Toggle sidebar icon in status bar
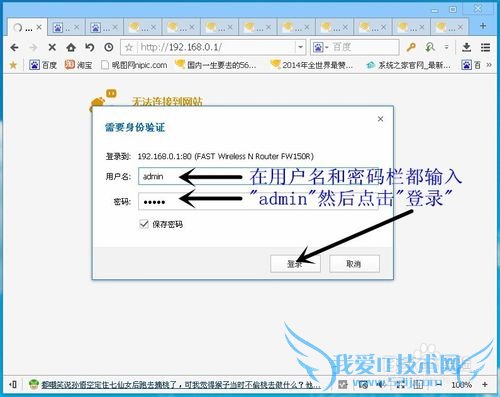This screenshot has height=397, width=500. point(13,385)
